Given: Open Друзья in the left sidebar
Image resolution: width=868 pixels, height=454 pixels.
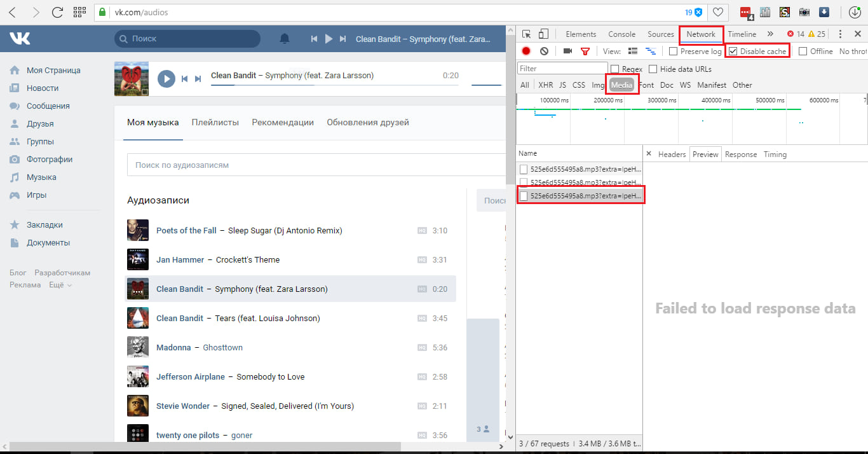Looking at the screenshot, I should [39, 124].
